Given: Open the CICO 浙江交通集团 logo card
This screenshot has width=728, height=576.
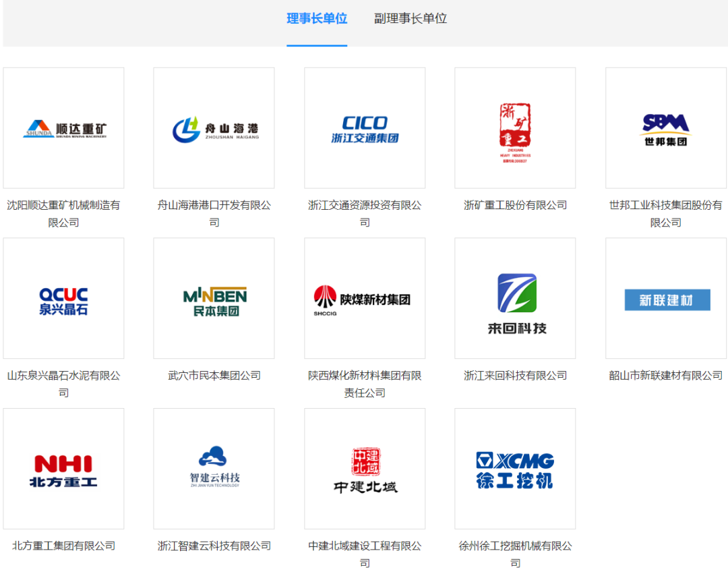Looking at the screenshot, I should [365, 127].
